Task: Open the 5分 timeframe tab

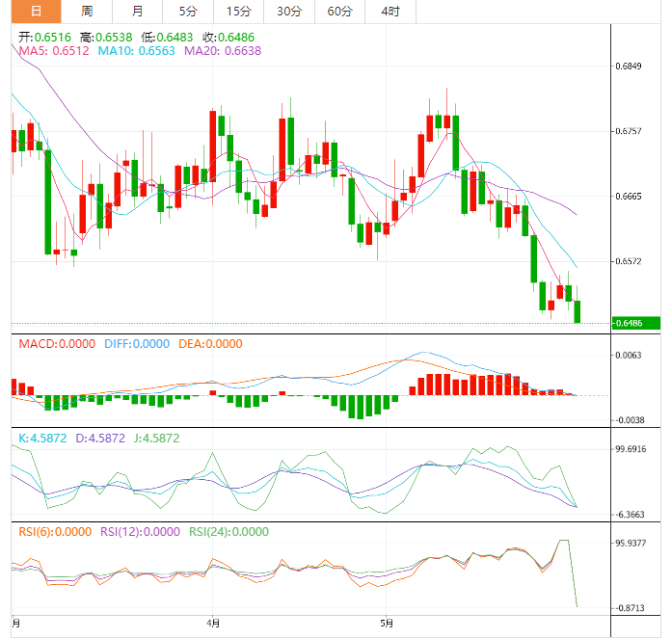Action: 188,12
